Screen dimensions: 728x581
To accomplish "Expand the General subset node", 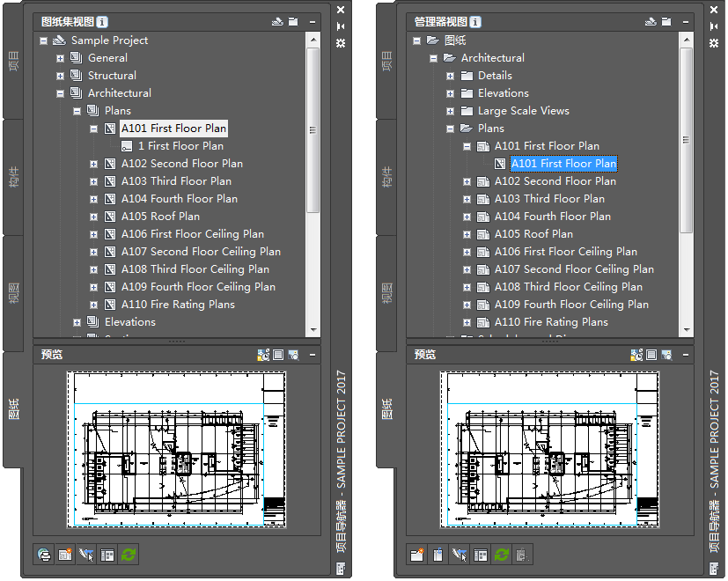I will (x=61, y=58).
